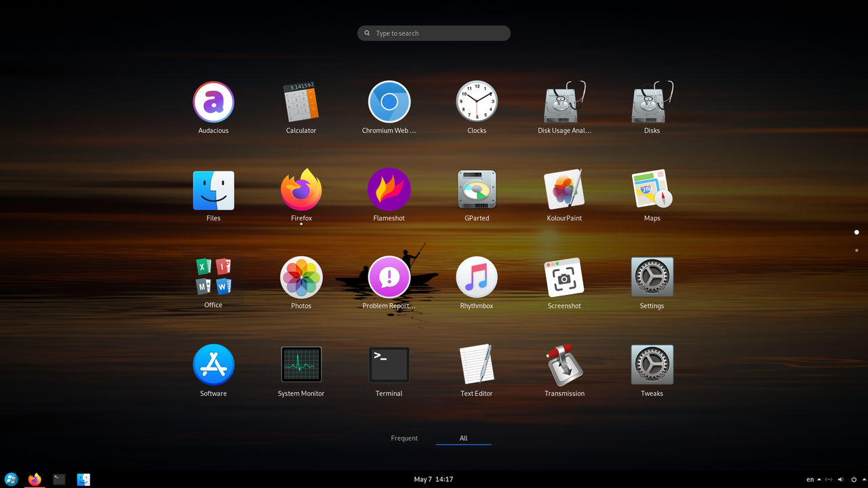Select the first app grid page indicator

(856, 232)
